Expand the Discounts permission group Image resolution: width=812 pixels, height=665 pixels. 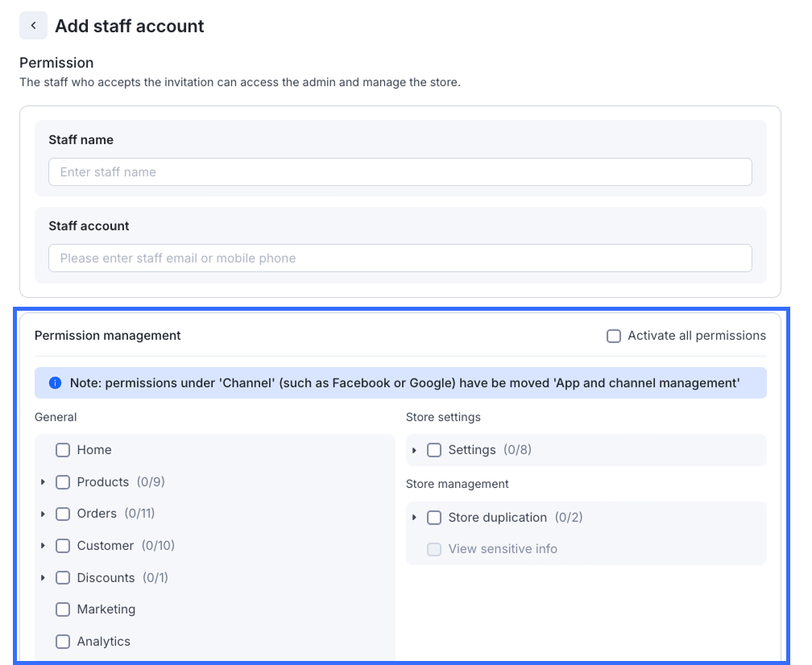(43, 578)
